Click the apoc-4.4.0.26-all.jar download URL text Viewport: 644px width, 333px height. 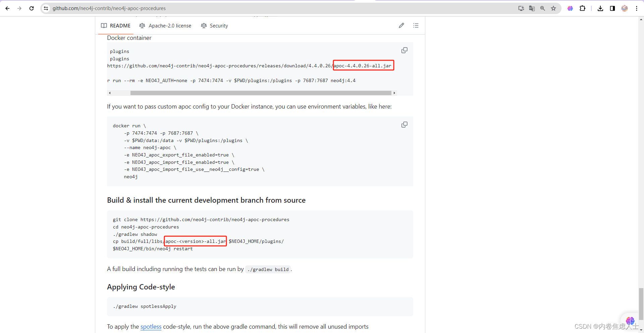coord(249,66)
